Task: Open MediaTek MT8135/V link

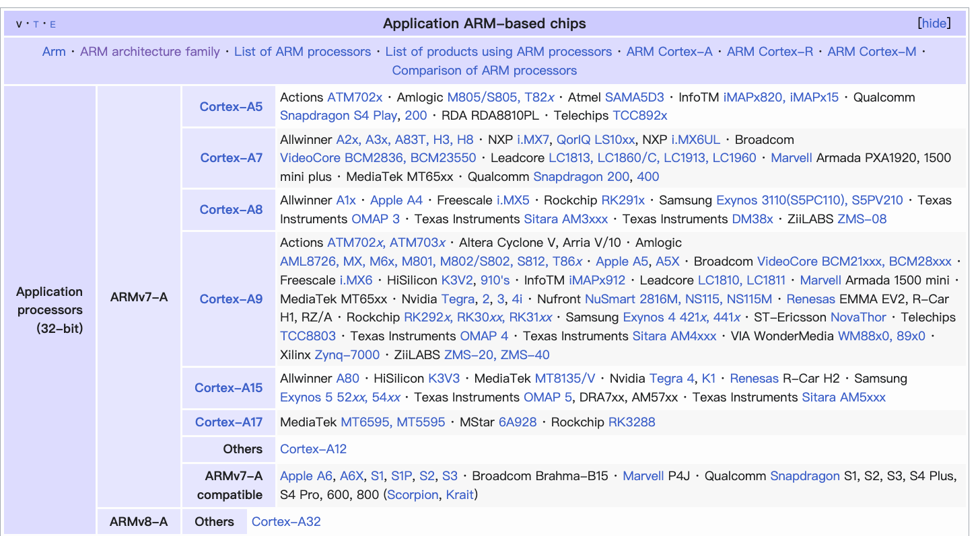Action: click(565, 379)
